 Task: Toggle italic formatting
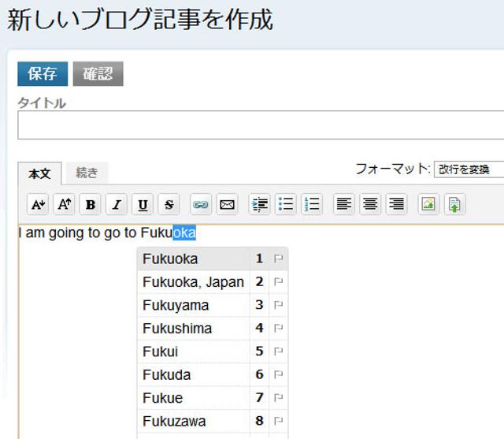(x=117, y=204)
